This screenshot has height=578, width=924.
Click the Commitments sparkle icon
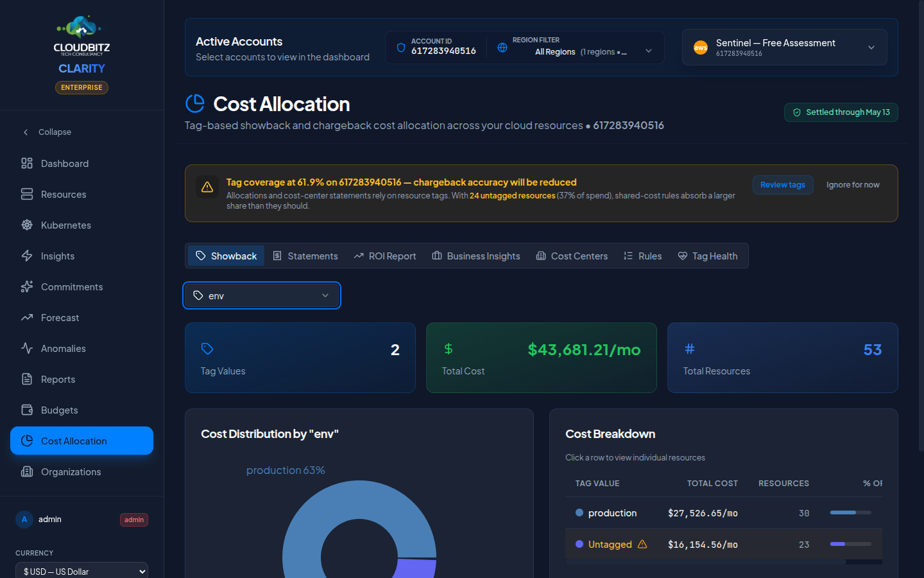(27, 286)
